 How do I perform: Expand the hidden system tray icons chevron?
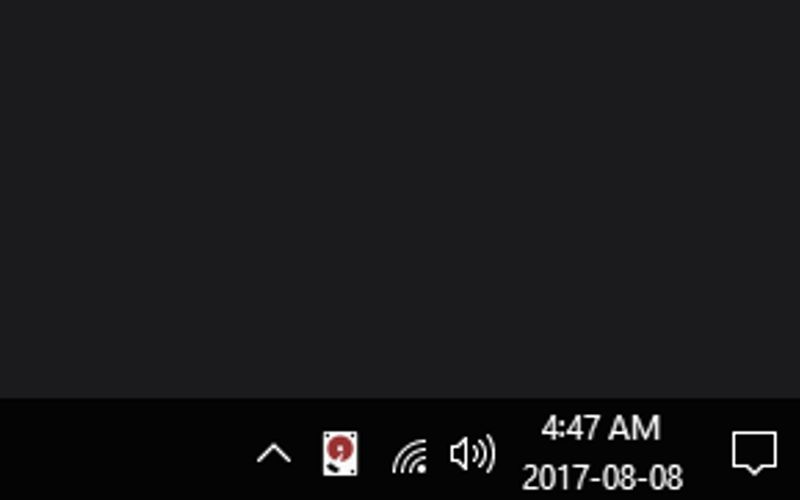click(274, 453)
